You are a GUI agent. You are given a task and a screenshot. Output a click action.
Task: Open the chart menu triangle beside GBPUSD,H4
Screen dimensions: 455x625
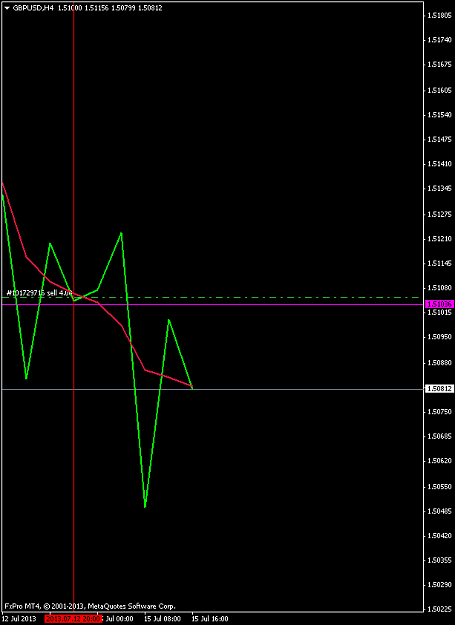click(x=7, y=8)
